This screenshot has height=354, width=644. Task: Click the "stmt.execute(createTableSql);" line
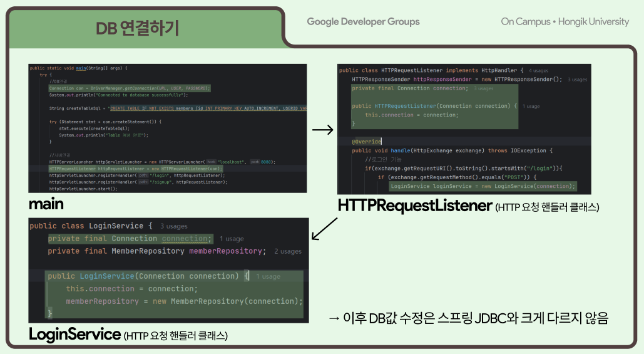tap(94, 128)
